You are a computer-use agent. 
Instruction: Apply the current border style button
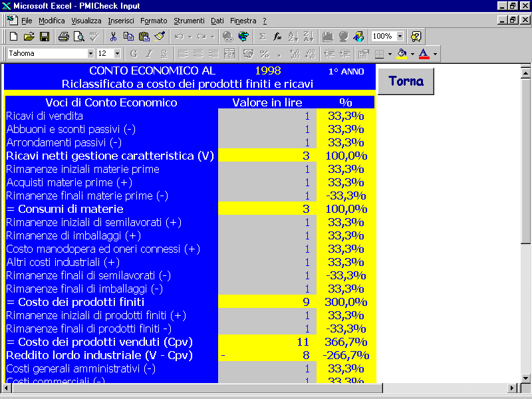(380, 54)
